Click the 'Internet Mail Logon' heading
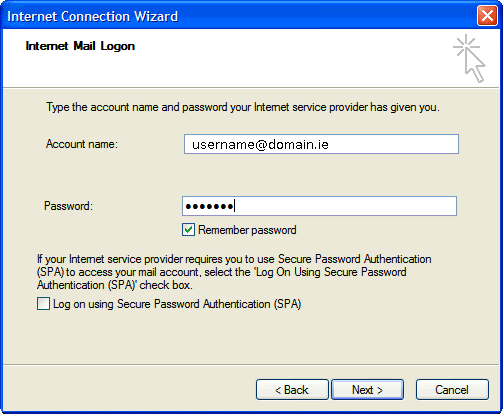 [80, 46]
